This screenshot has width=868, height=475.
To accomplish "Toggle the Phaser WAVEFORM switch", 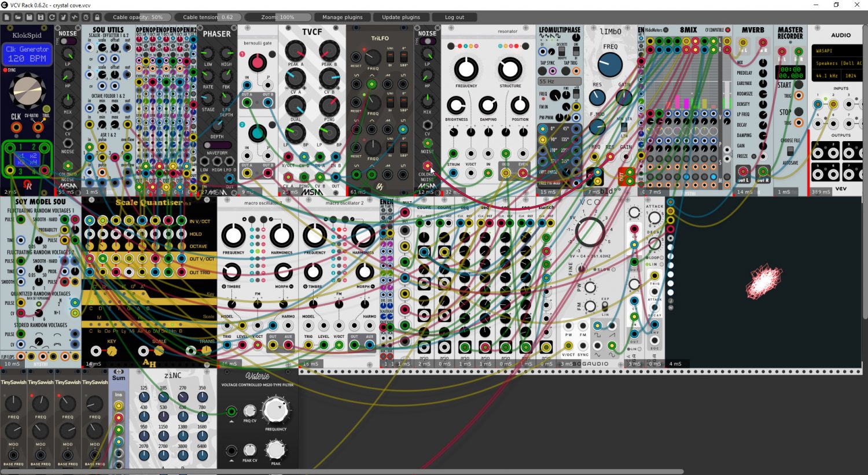I will coord(217,145).
